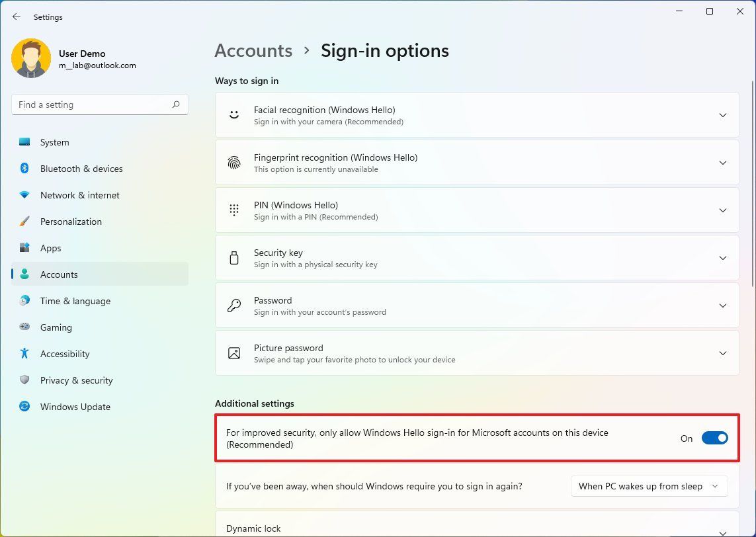Image resolution: width=756 pixels, height=537 pixels.
Task: Click the picture password photo icon
Action: coord(234,352)
